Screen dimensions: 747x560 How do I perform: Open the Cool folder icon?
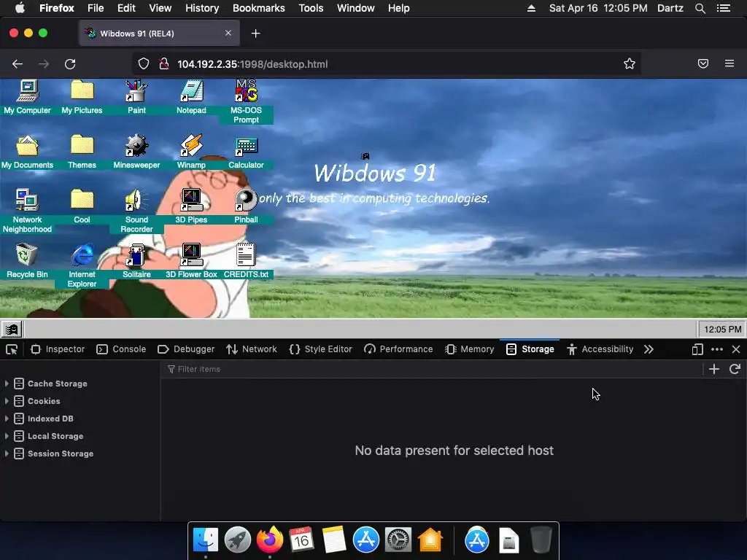82,206
